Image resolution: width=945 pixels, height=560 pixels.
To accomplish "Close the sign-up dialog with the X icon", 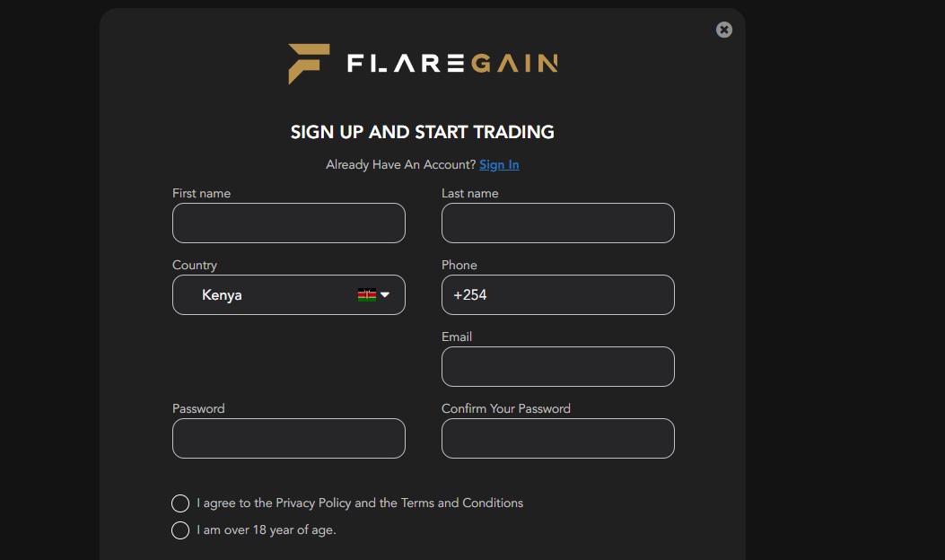I will pyautogui.click(x=724, y=30).
